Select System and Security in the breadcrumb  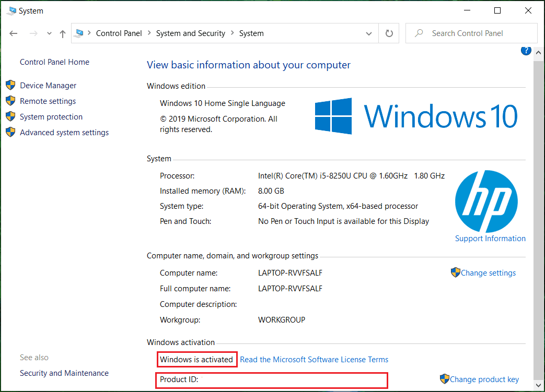(190, 33)
